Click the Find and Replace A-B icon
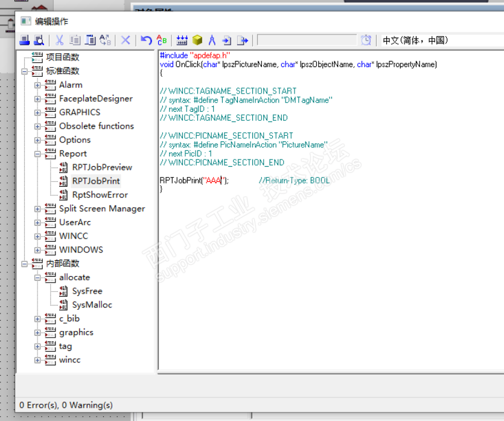Screen dimensions: 504x421 (x=105, y=40)
